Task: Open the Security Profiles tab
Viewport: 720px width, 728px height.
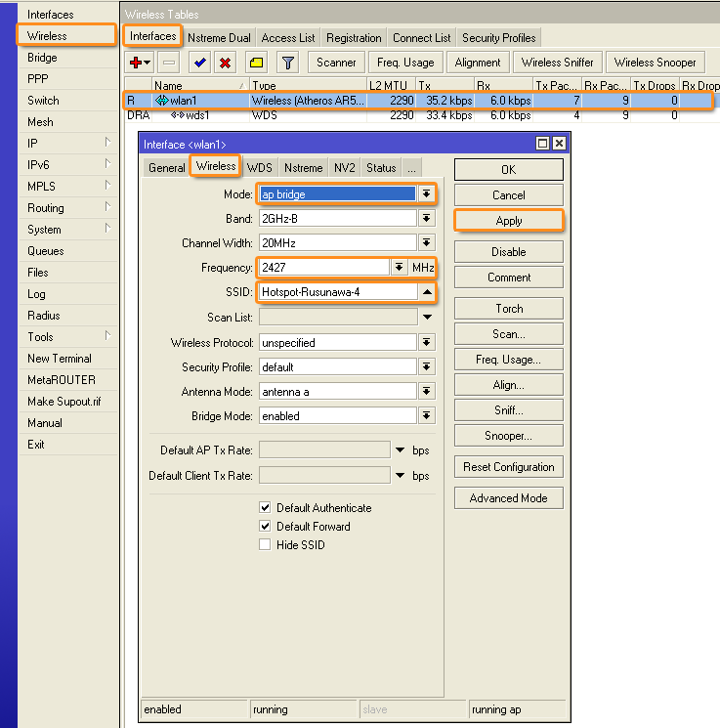Action: pyautogui.click(x=498, y=37)
